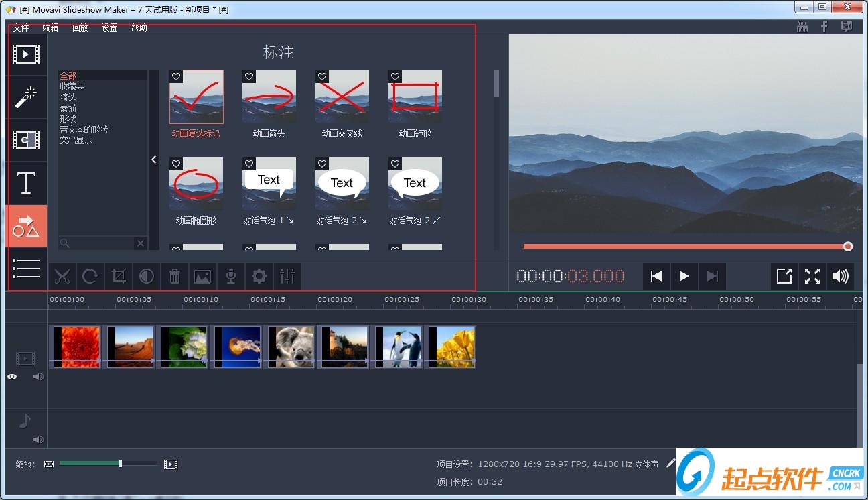
Task: Delete selected clip with trash icon
Action: (174, 276)
